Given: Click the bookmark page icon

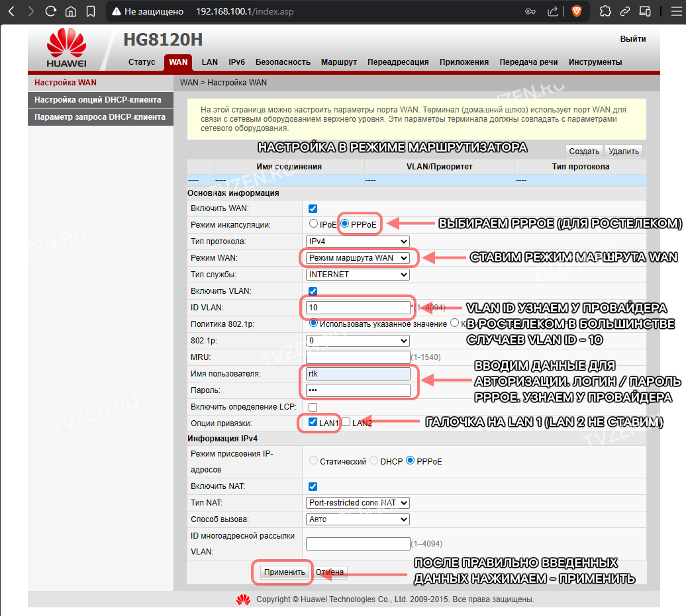Looking at the screenshot, I should click(91, 11).
